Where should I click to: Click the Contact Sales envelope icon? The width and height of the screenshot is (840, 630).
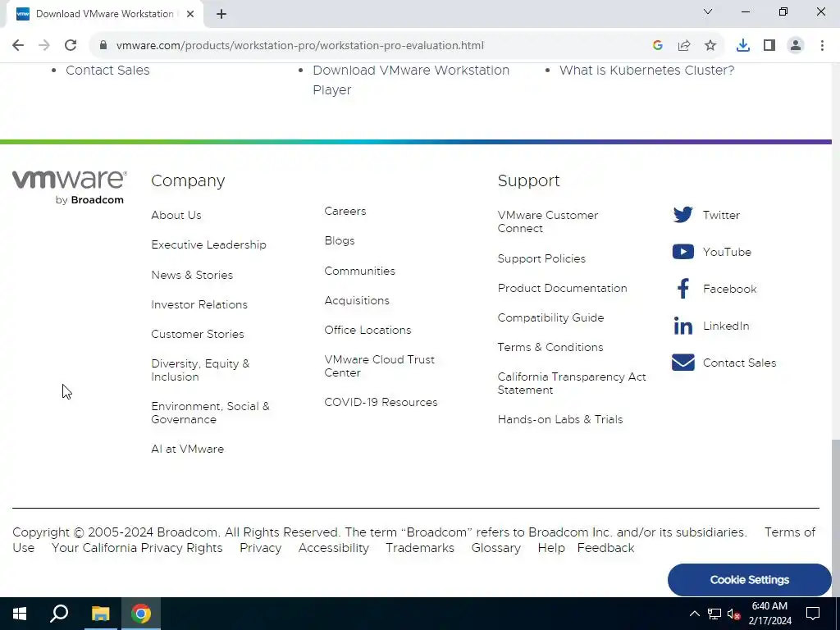(682, 363)
